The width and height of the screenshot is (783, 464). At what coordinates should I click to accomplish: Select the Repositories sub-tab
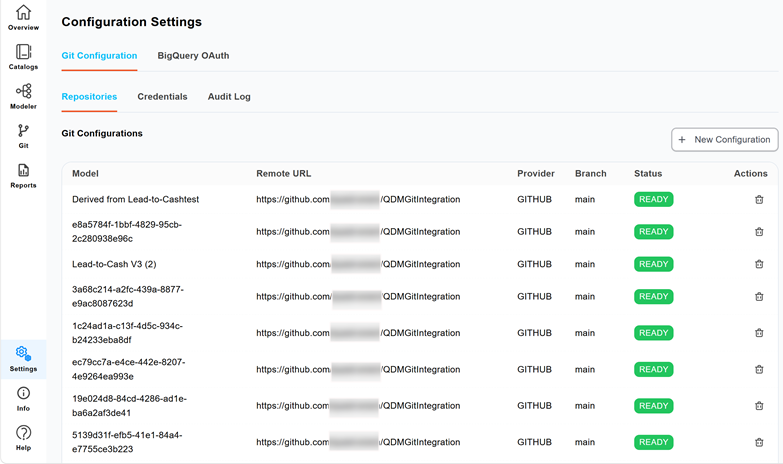pyautogui.click(x=89, y=97)
